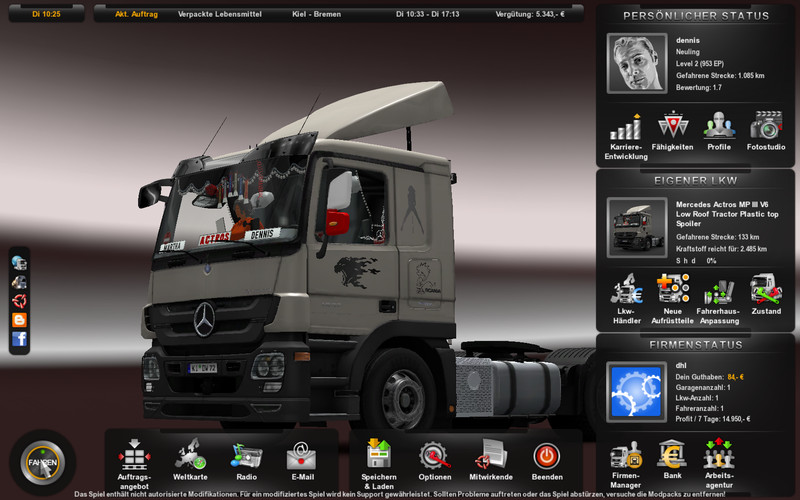Open Speichern & Laden menu
Viewport: 800px width, 500px height.
[x=379, y=464]
